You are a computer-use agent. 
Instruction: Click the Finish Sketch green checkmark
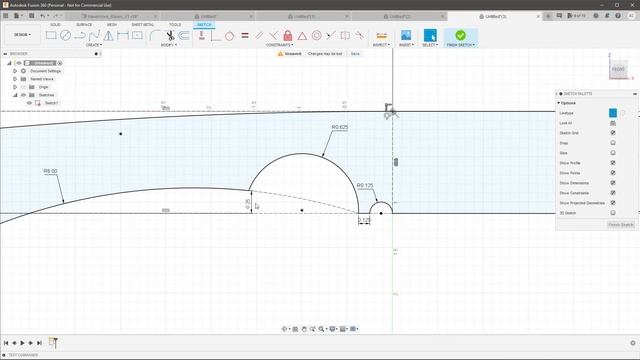tap(460, 35)
